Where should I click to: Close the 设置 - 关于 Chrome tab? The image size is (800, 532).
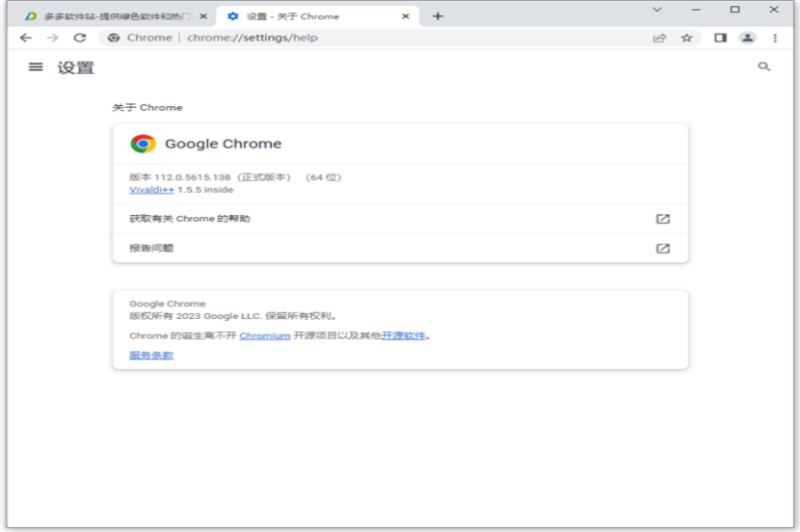(406, 16)
